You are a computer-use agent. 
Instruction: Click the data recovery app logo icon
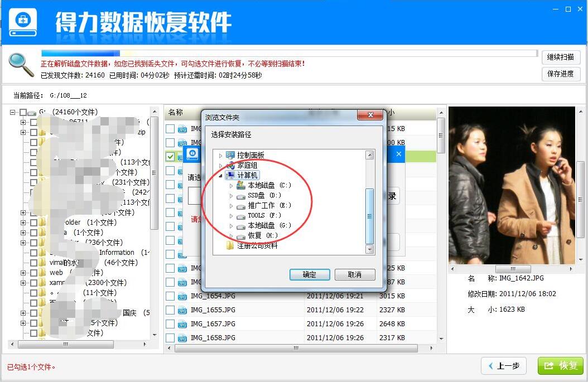click(x=23, y=22)
